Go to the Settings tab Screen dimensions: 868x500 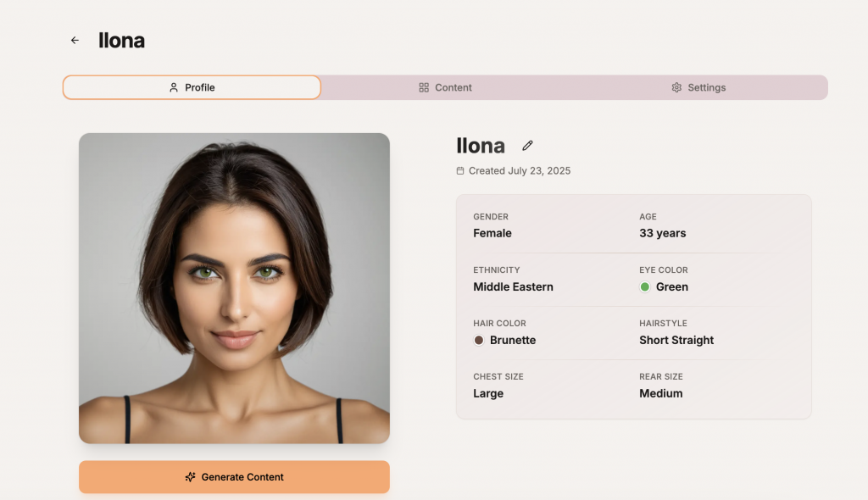click(698, 87)
